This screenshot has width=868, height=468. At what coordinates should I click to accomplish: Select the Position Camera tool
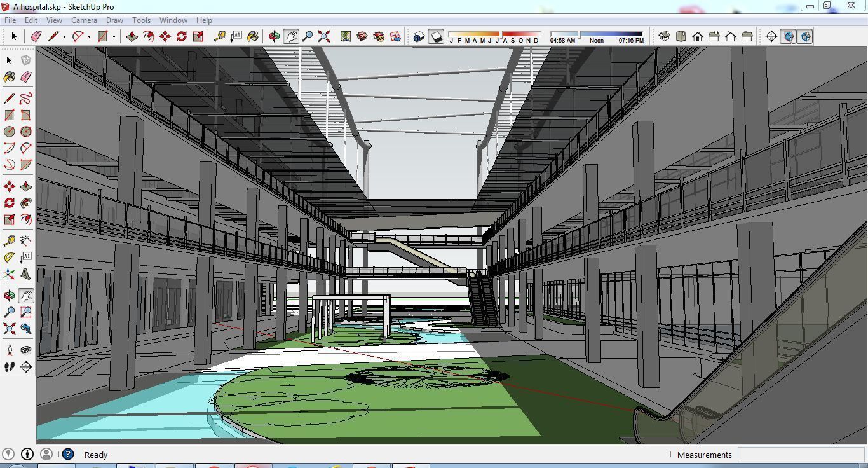pos(10,350)
